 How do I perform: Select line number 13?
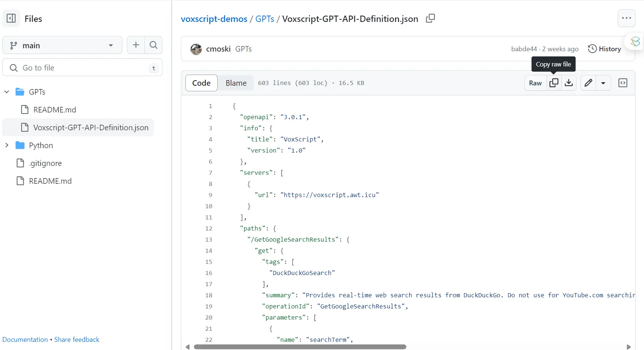click(209, 239)
